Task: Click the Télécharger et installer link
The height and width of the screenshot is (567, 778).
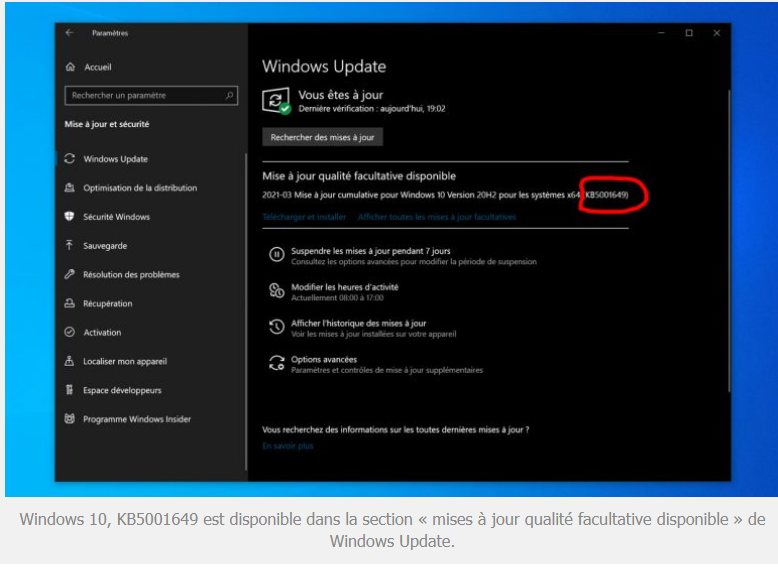Action: [x=304, y=217]
